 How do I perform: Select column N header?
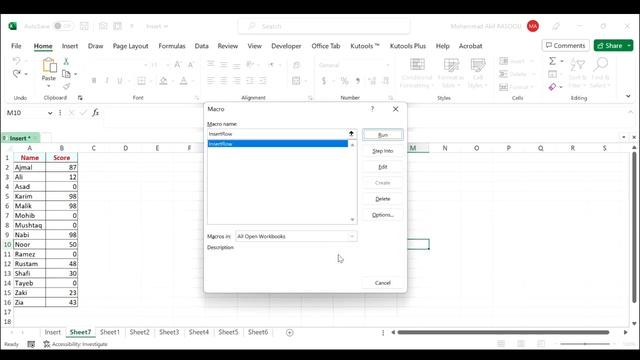(445, 148)
